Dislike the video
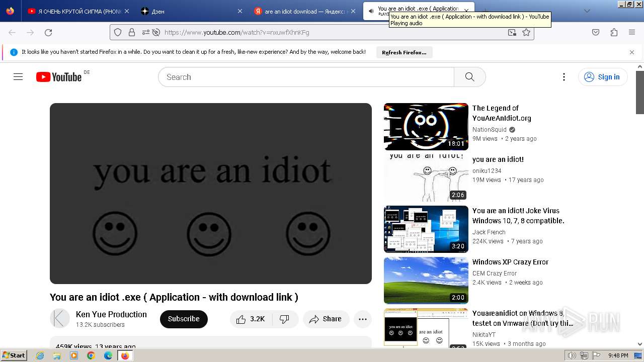This screenshot has height=362, width=644. pos(285,319)
